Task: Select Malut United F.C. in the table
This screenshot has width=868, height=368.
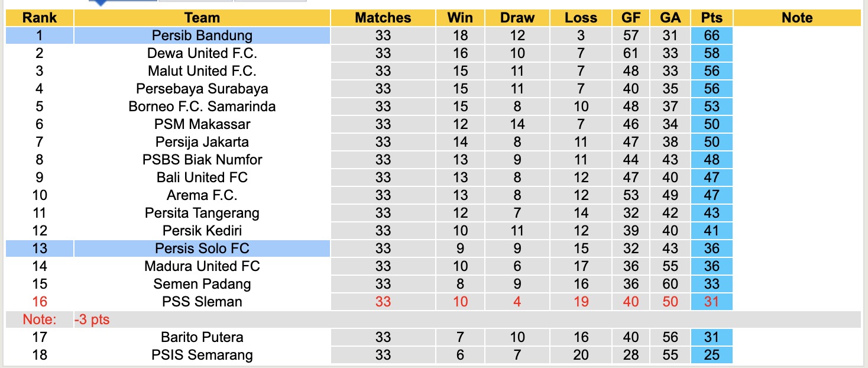Action: [202, 71]
